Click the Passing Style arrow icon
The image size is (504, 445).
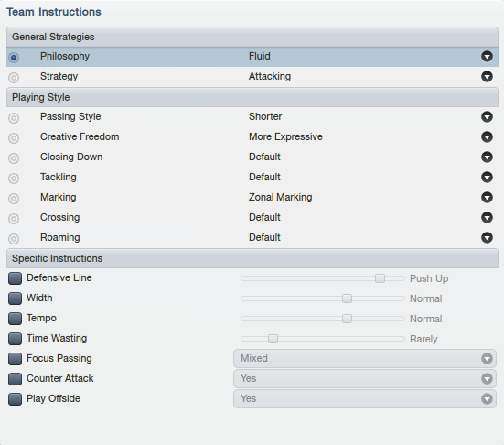pos(487,117)
